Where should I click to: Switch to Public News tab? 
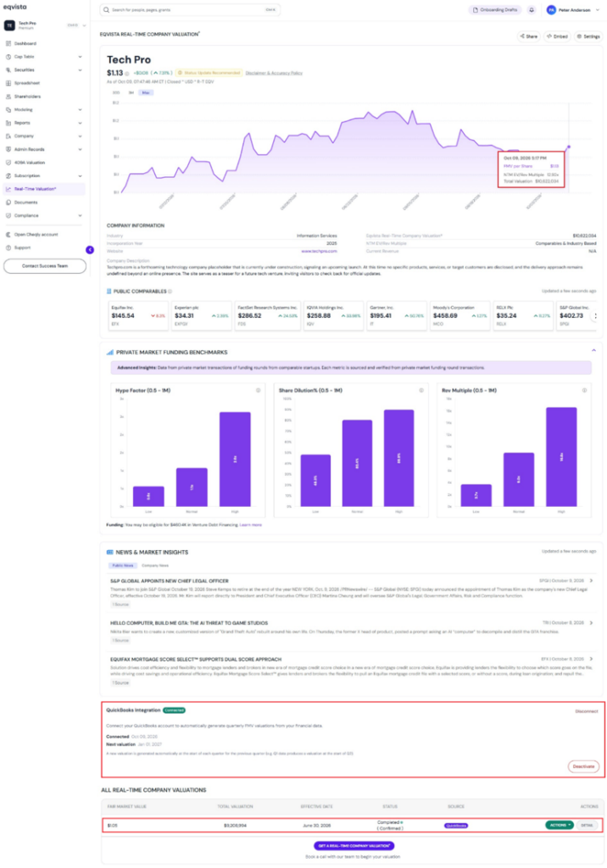(x=122, y=565)
